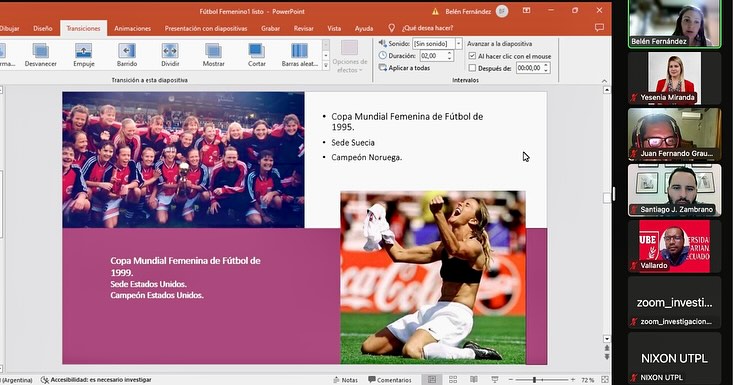Click the ¿Qué desea hacer? search box

[427, 28]
